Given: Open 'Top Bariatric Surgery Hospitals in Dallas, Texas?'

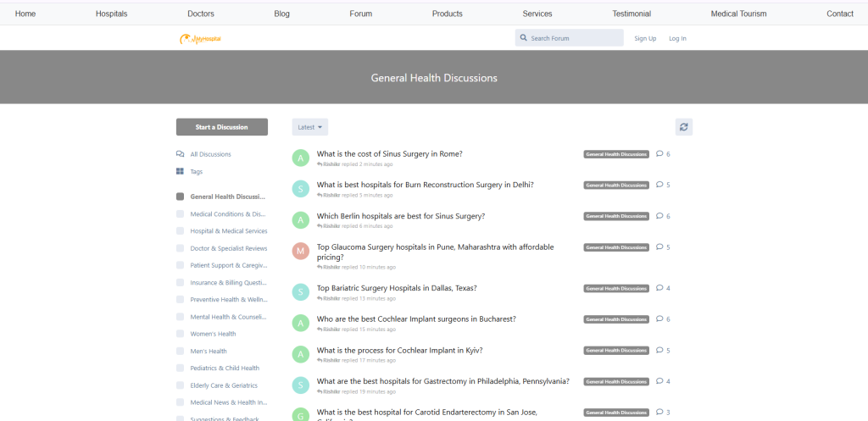Looking at the screenshot, I should pyautogui.click(x=397, y=288).
